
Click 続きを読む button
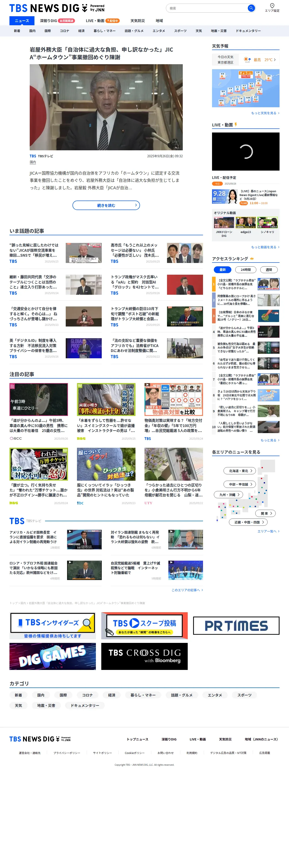click(x=106, y=205)
